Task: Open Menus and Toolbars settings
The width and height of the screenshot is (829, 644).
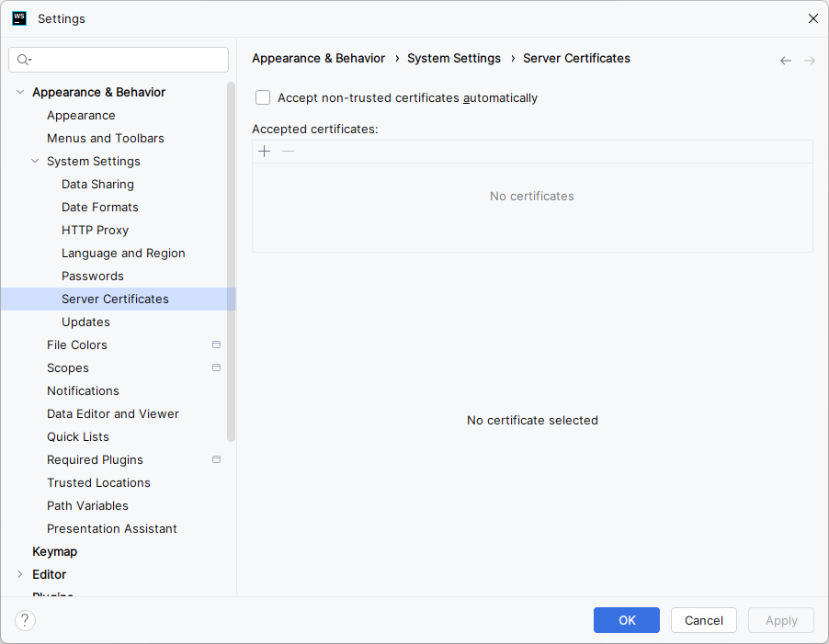Action: coord(105,138)
